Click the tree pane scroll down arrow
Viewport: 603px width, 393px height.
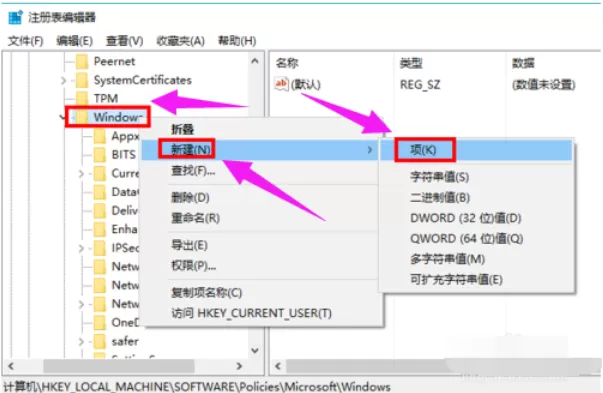click(x=255, y=350)
